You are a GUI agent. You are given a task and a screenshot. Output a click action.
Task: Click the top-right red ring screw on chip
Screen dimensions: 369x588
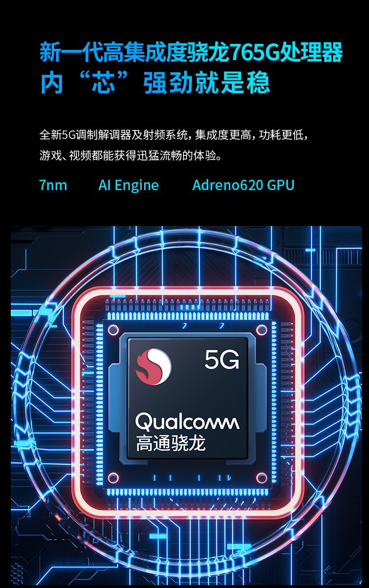point(261,329)
